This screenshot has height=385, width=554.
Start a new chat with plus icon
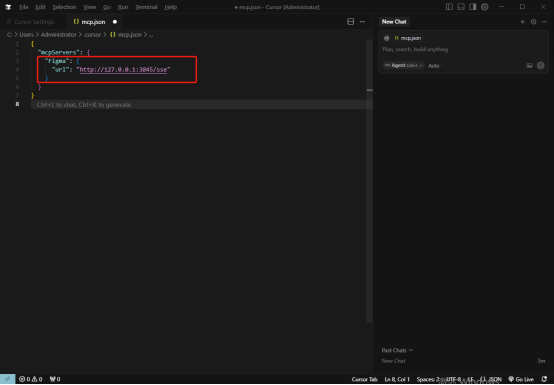pos(522,22)
